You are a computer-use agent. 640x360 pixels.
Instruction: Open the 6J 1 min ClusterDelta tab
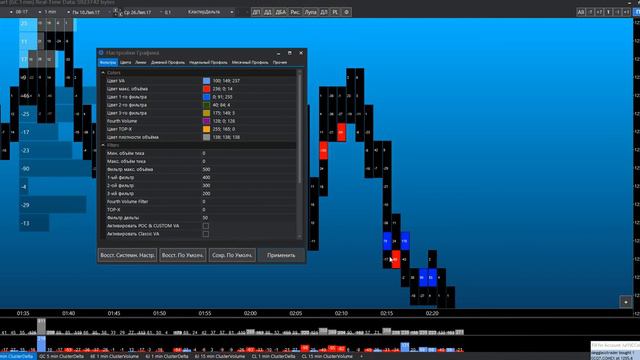click(x=167, y=356)
